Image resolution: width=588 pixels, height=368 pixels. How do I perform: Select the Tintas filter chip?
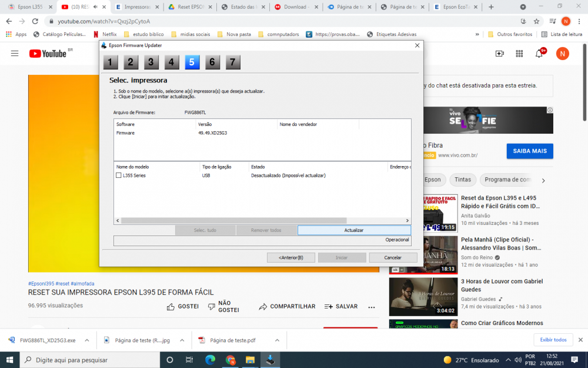pyautogui.click(x=463, y=180)
